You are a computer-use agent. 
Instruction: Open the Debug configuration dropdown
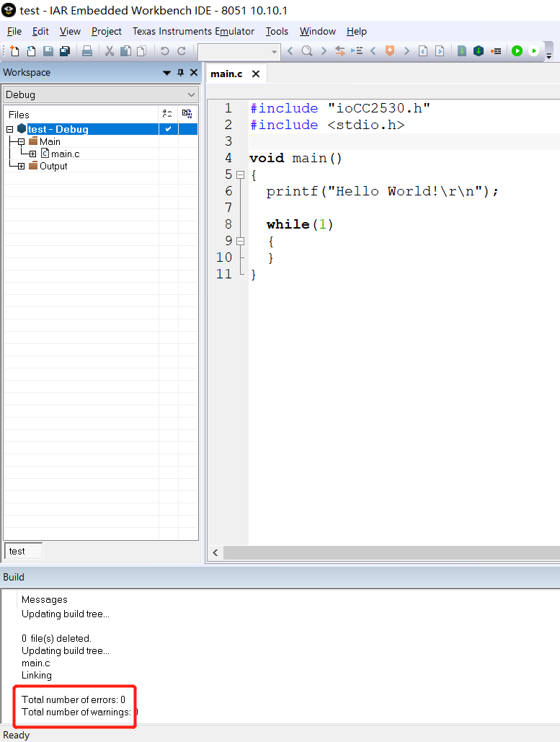pyautogui.click(x=101, y=94)
